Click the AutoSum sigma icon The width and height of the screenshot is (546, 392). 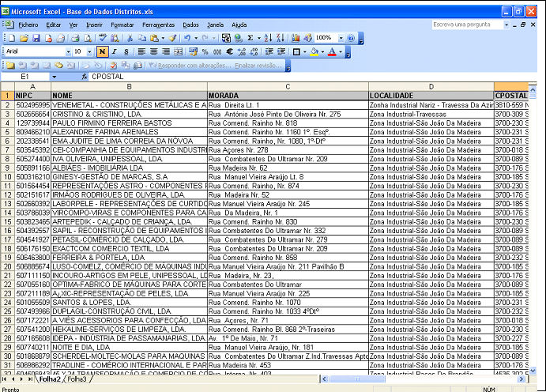click(250, 38)
